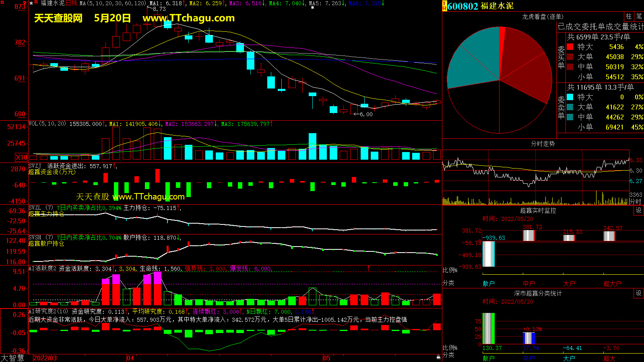Image resolution: width=644 pixels, height=362 pixels.
Task: Switch to 笔 tick view
Action: point(639,16)
